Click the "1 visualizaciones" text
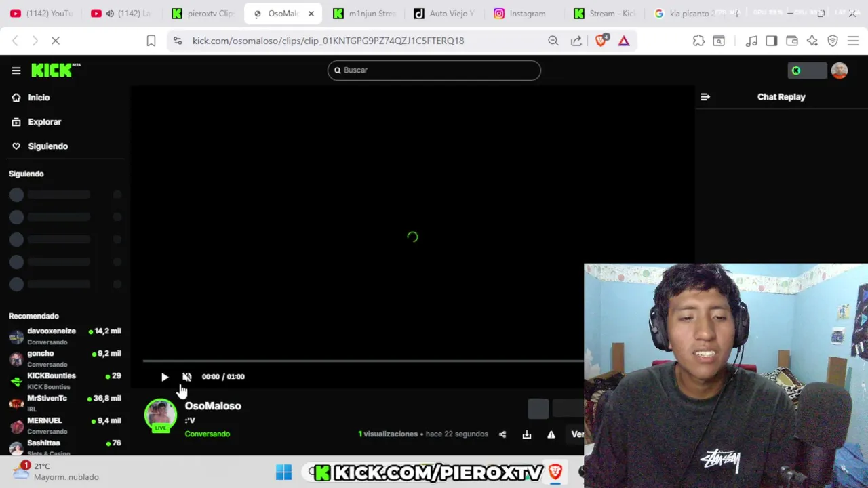The image size is (868, 488). click(388, 434)
